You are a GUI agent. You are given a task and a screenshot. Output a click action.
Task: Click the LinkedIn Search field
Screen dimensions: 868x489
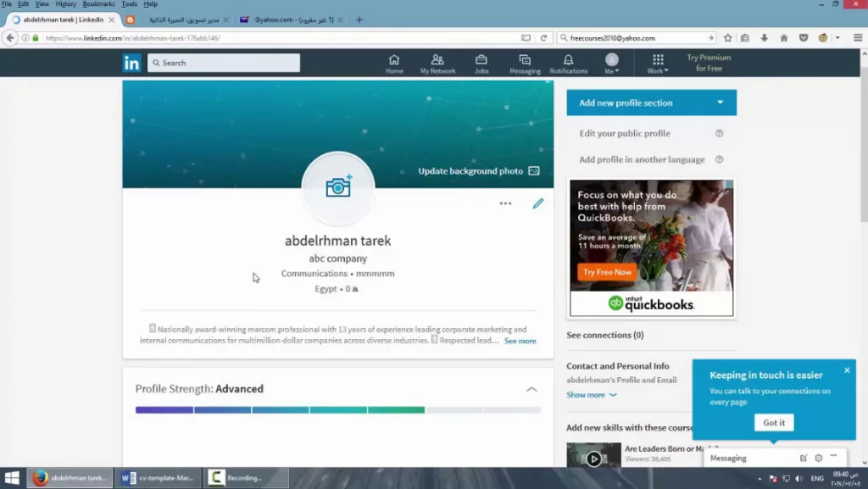(224, 63)
